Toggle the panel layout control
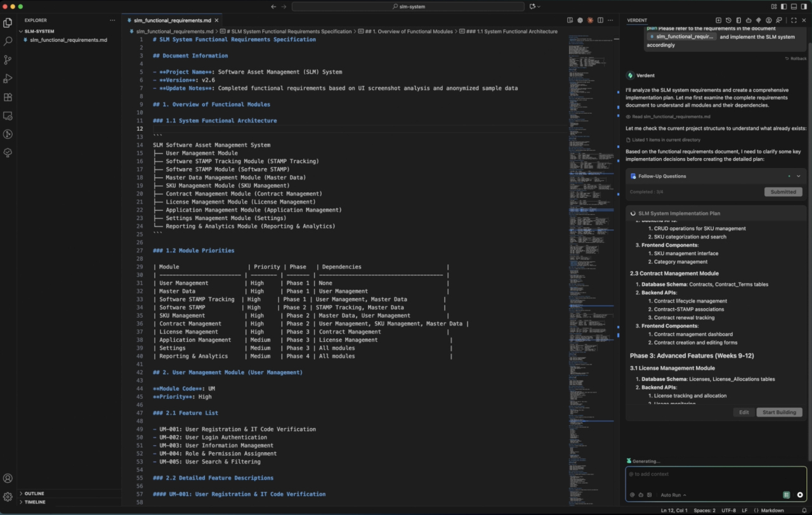Image resolution: width=812 pixels, height=515 pixels. tap(794, 6)
